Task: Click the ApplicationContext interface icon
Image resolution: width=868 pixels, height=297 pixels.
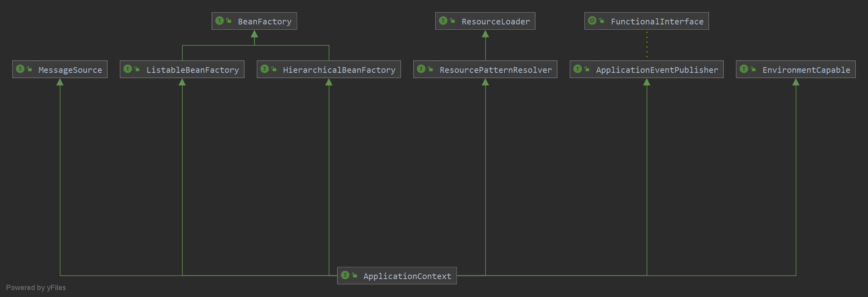Action: 345,275
